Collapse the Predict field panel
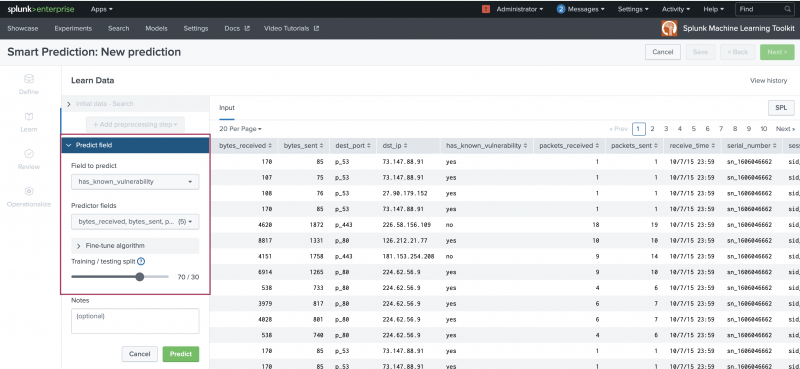This screenshot has width=800, height=369. [135, 145]
